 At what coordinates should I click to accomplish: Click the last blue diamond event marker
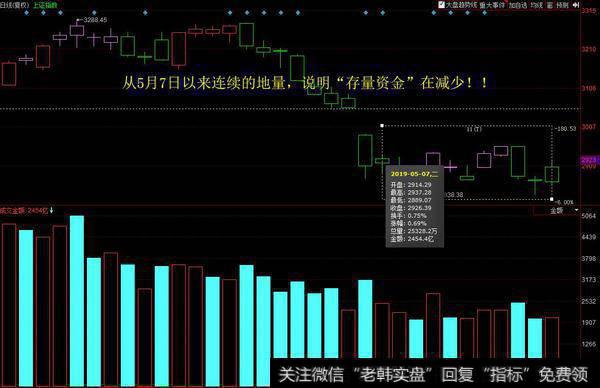point(484,13)
